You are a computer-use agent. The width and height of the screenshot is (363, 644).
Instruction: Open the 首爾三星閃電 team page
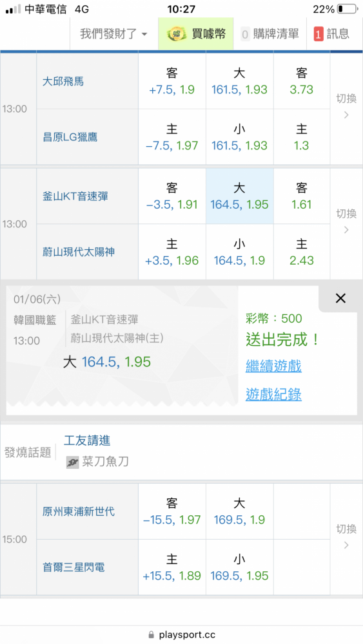tap(74, 567)
